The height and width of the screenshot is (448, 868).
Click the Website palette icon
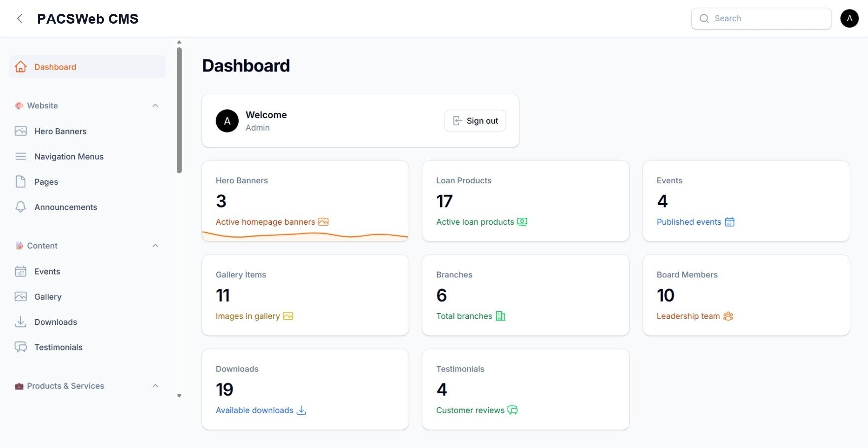coord(19,105)
